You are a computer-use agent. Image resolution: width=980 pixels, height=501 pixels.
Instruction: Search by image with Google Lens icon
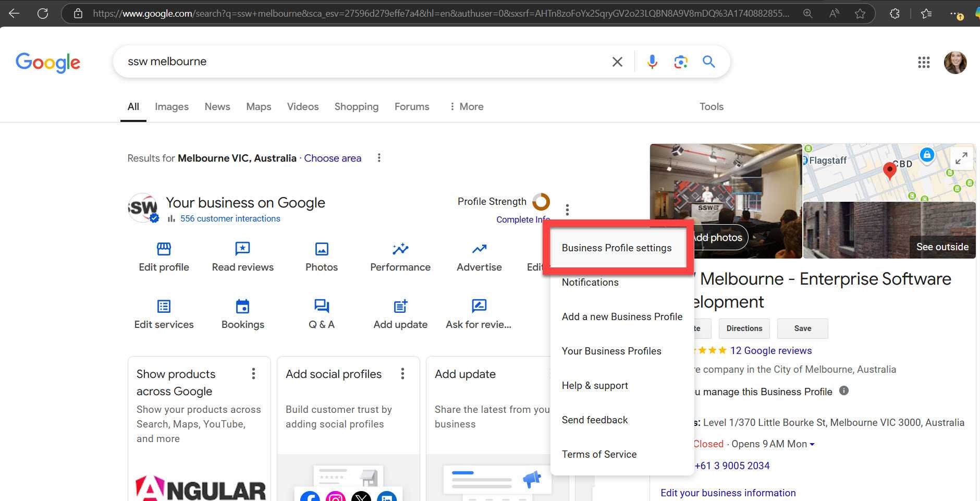[x=680, y=62]
